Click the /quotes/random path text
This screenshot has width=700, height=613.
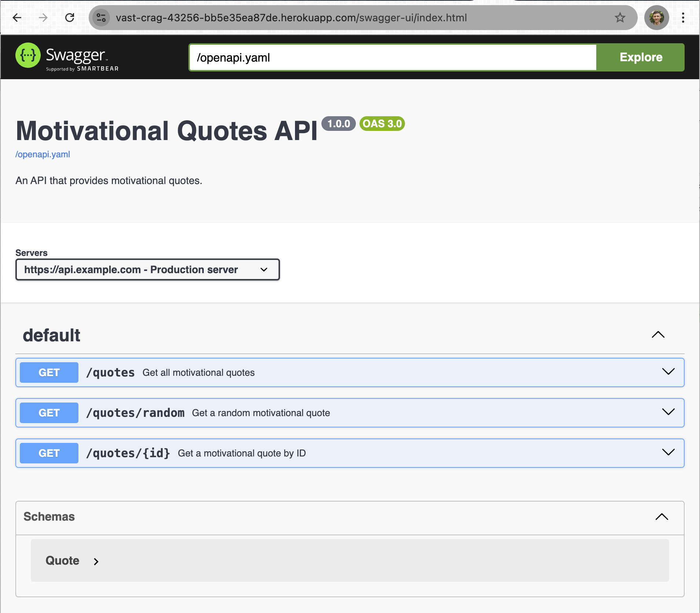click(135, 413)
